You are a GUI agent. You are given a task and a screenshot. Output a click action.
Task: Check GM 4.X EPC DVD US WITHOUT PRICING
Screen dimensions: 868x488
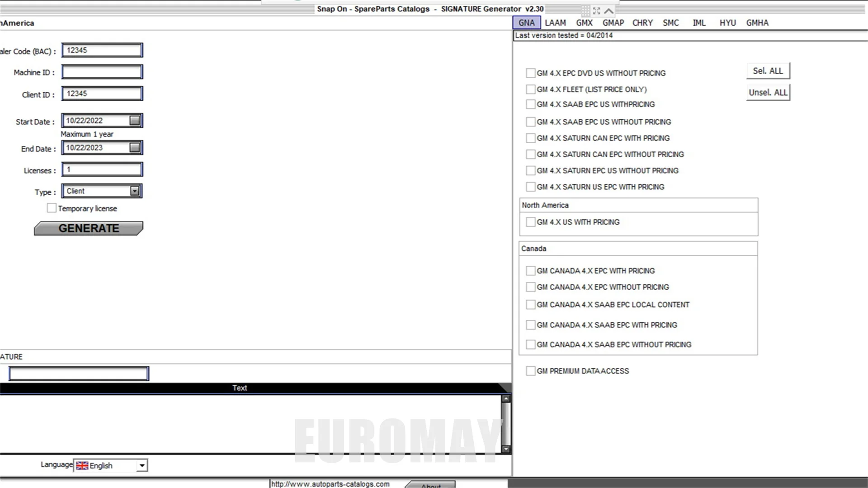coord(531,73)
